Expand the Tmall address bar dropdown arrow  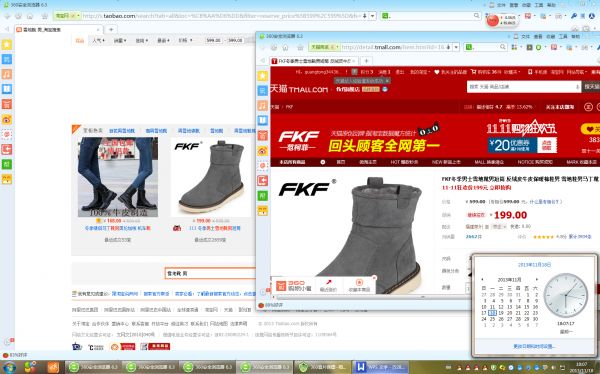[456, 47]
